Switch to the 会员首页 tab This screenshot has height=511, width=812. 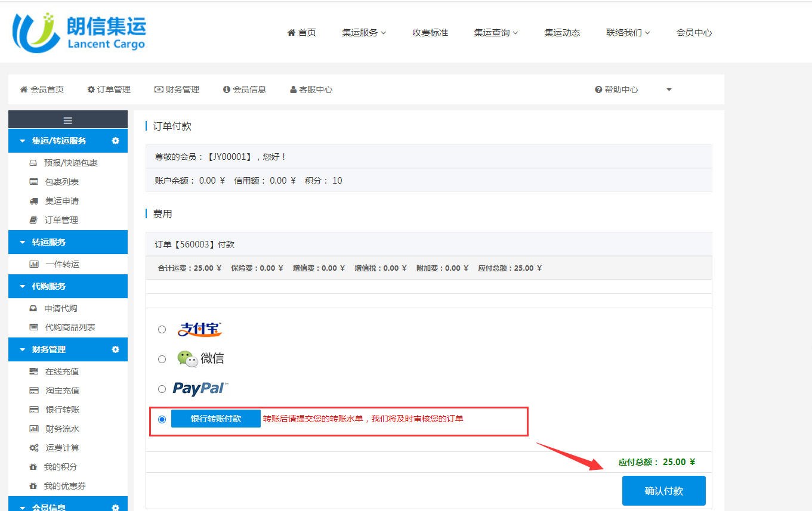coord(42,89)
